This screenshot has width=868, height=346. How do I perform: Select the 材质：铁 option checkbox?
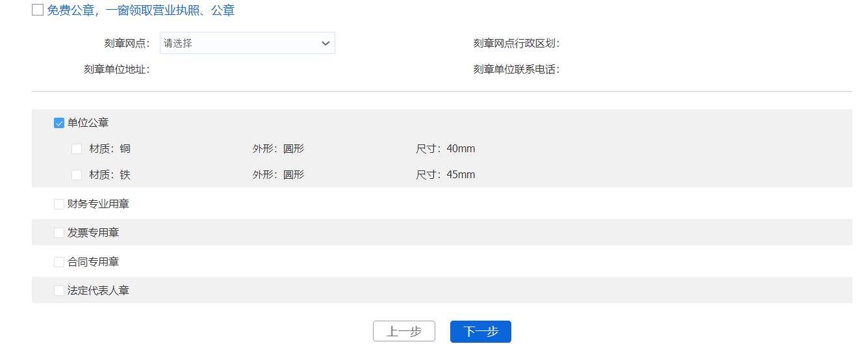click(77, 175)
